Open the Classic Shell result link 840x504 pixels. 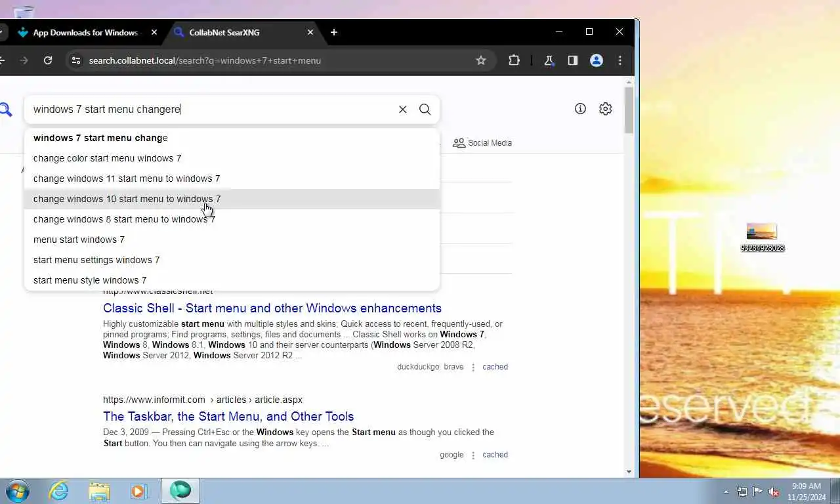272,308
